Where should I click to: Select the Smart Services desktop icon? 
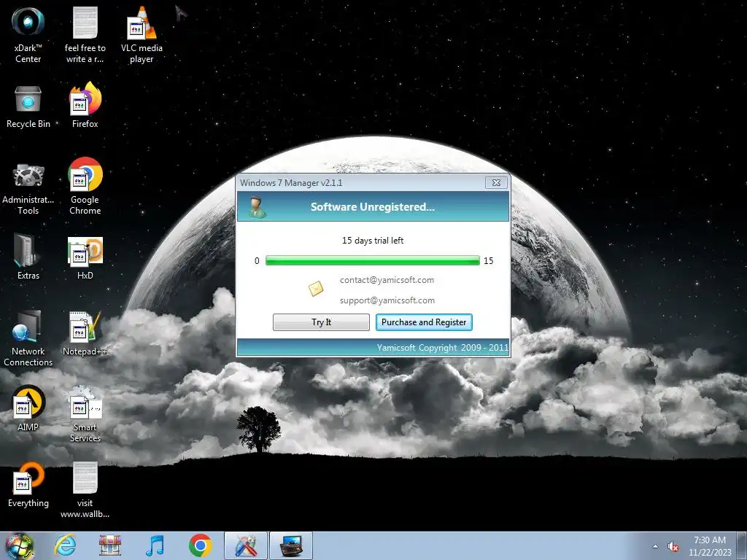pos(85,414)
